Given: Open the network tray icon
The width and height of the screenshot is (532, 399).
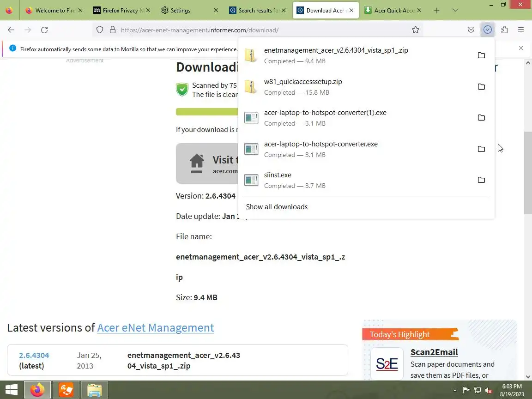Looking at the screenshot, I should click(x=478, y=390).
